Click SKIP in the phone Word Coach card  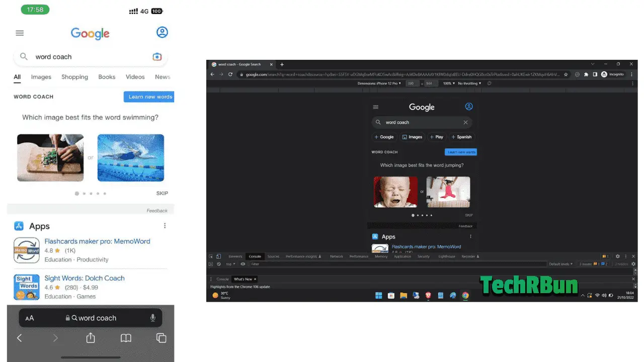tap(162, 193)
